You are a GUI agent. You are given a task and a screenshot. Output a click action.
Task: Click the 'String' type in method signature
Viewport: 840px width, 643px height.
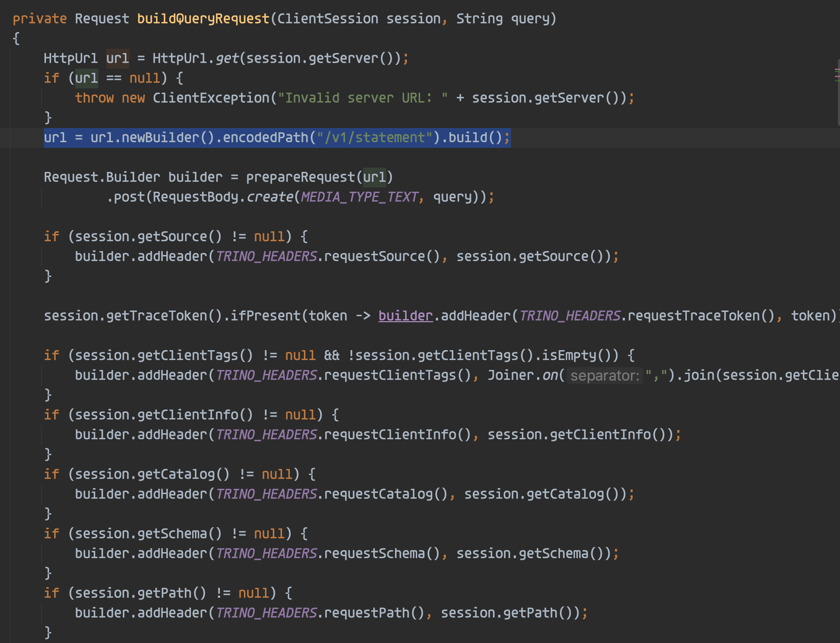click(x=479, y=19)
